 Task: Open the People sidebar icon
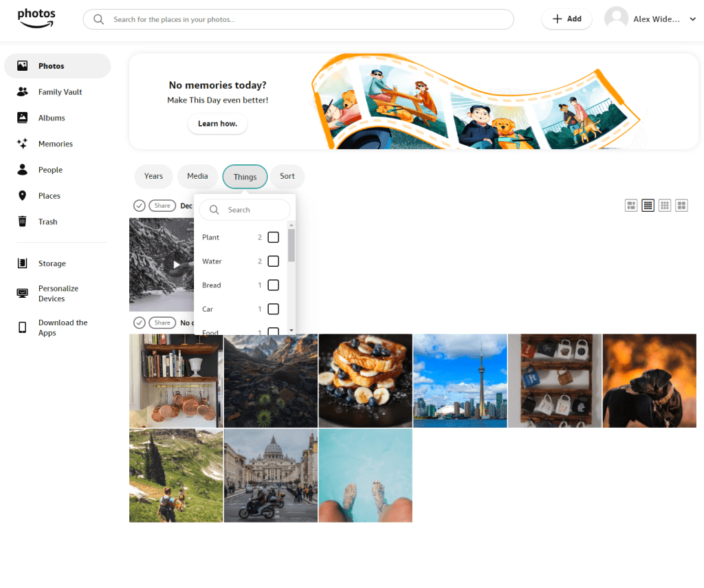22,169
